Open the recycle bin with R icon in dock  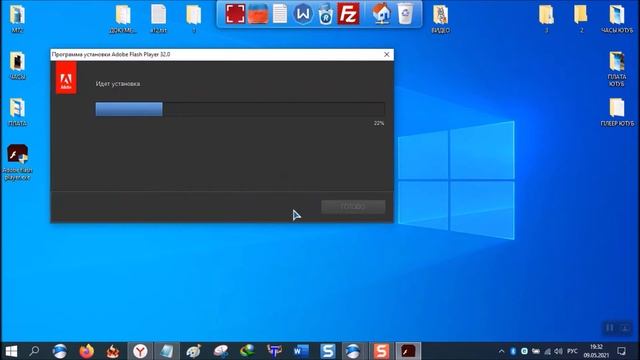click(325, 14)
